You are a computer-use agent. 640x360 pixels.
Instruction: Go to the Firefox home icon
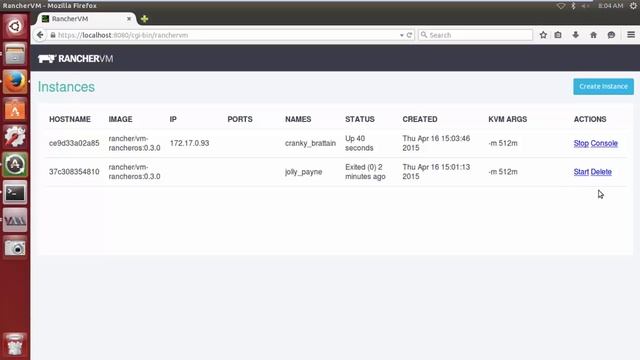(x=593, y=35)
